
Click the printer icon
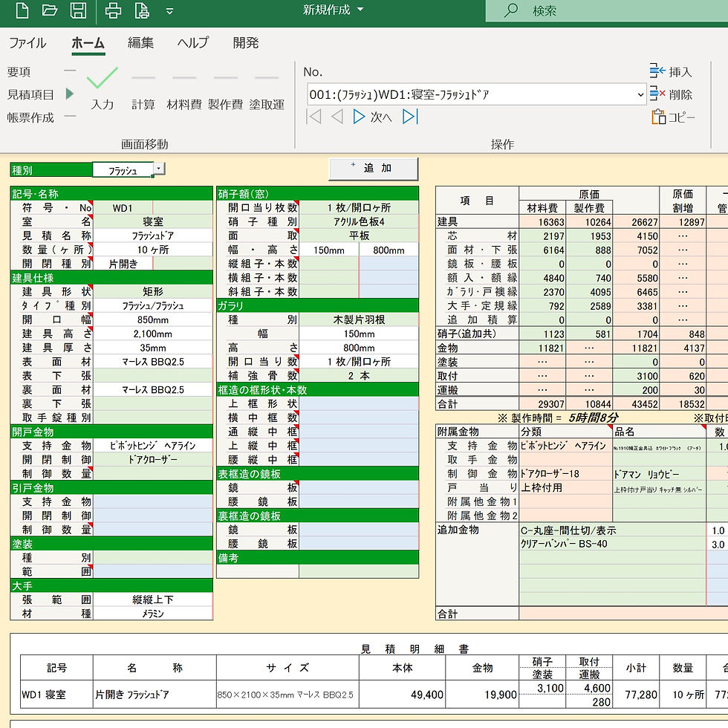tap(113, 10)
